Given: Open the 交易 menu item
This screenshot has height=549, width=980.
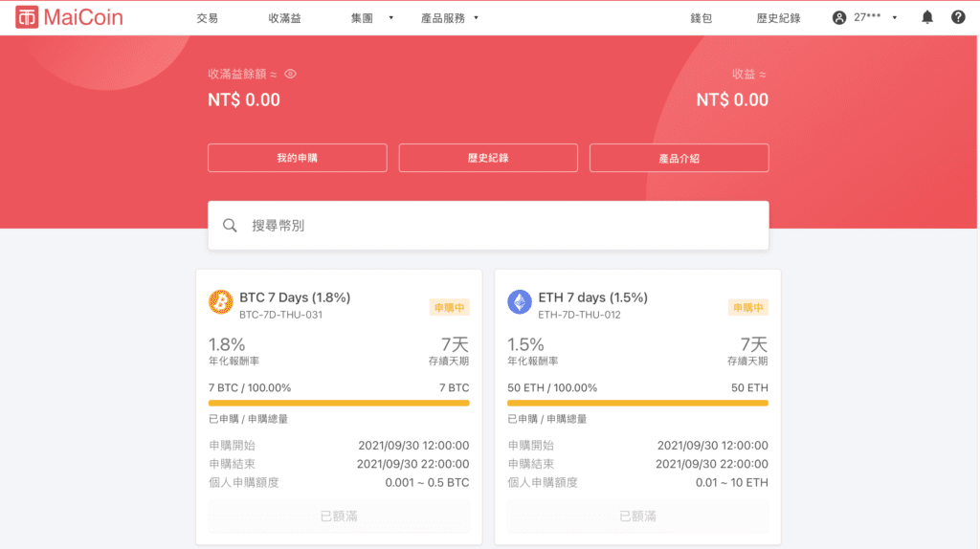Looking at the screenshot, I should coord(207,18).
